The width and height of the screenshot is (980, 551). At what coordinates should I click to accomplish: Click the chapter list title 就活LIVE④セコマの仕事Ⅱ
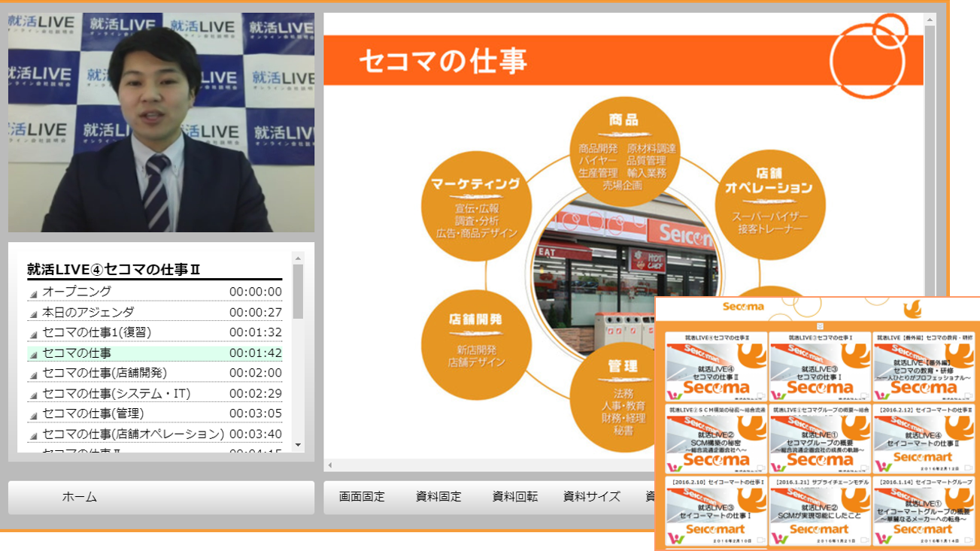point(114,269)
